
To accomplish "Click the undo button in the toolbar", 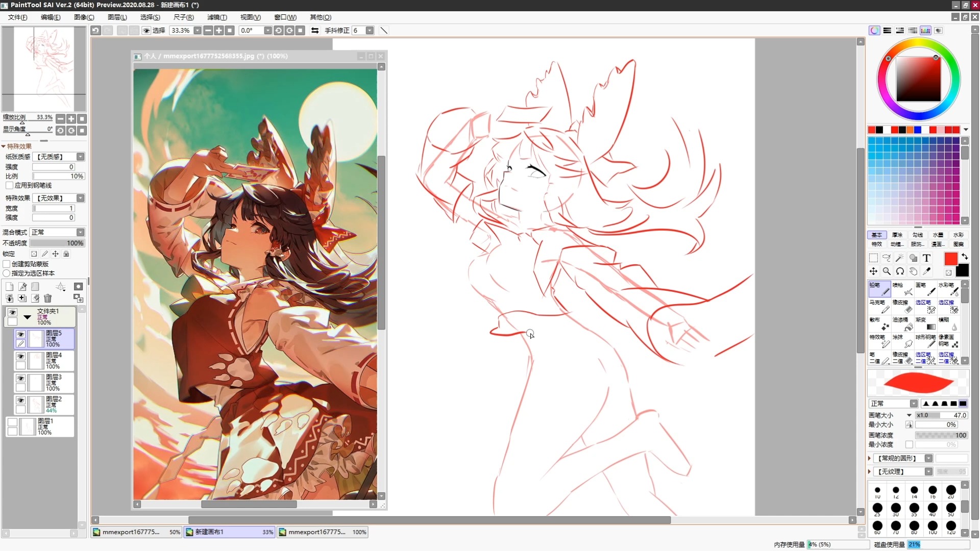I will click(x=95, y=31).
